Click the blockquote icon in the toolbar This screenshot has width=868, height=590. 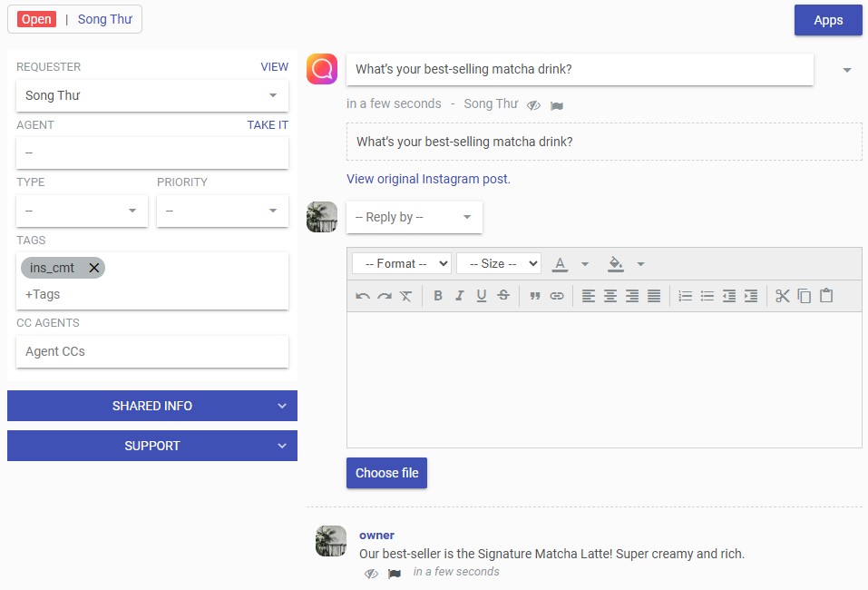click(535, 296)
